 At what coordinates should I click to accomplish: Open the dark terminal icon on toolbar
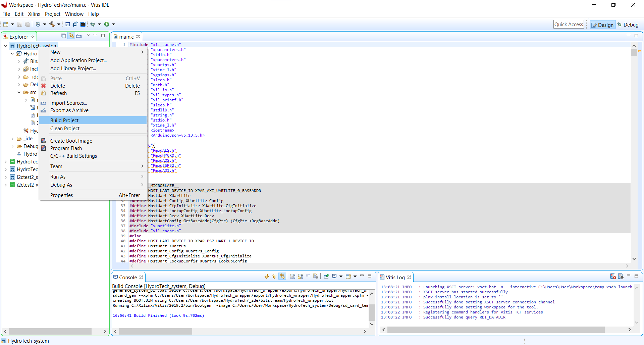83,24
